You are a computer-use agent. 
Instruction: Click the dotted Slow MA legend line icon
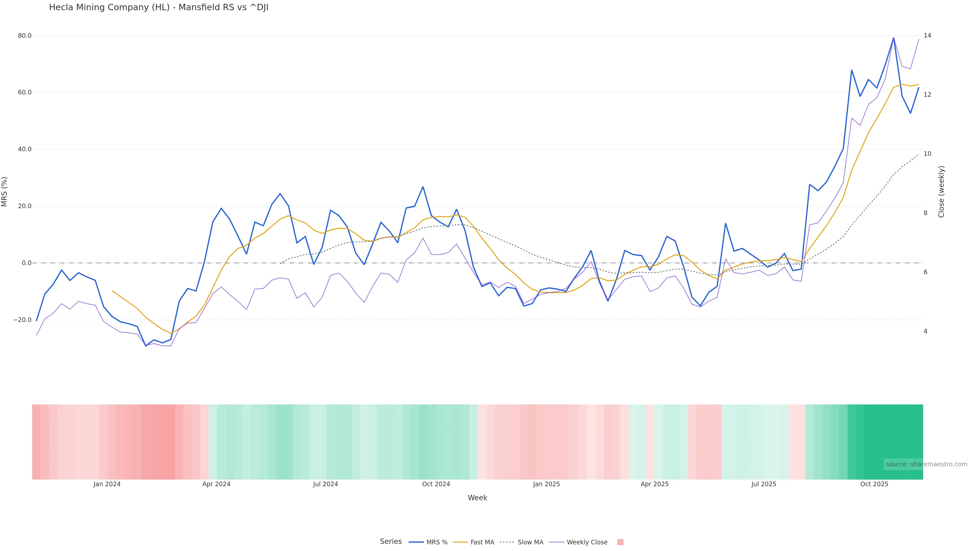point(507,542)
